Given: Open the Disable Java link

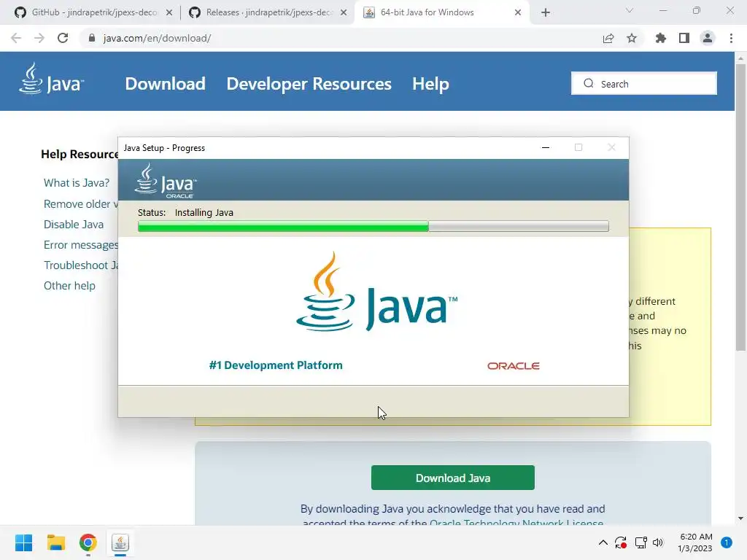Looking at the screenshot, I should tap(74, 225).
